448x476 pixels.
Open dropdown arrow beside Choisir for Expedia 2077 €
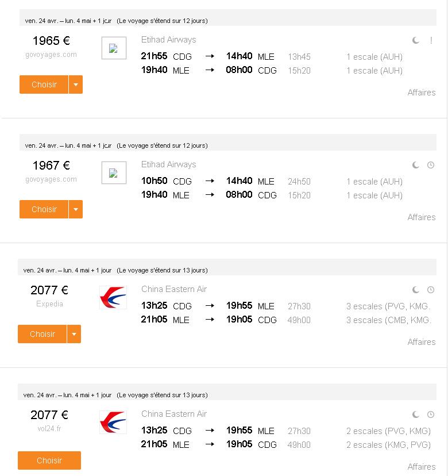[x=74, y=334]
